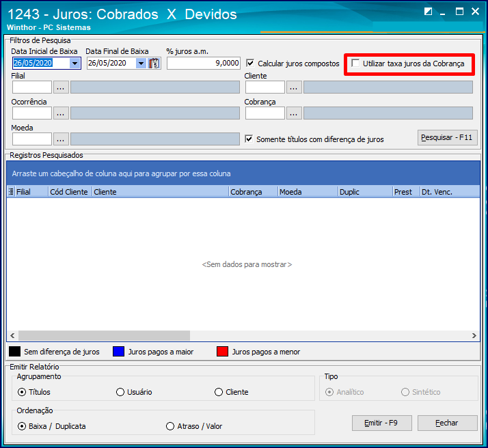Image resolution: width=488 pixels, height=448 pixels.
Task: Click the grid scroll left arrow
Action: (x=12, y=336)
